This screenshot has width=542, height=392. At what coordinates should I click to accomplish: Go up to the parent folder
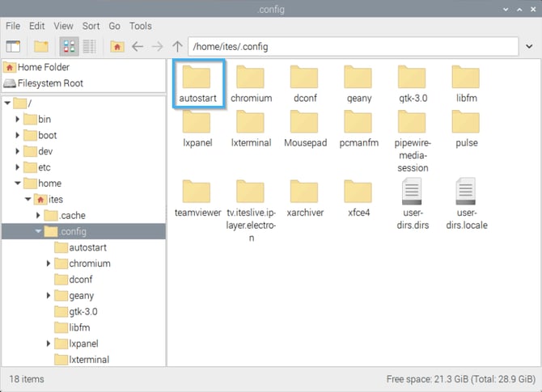click(177, 46)
